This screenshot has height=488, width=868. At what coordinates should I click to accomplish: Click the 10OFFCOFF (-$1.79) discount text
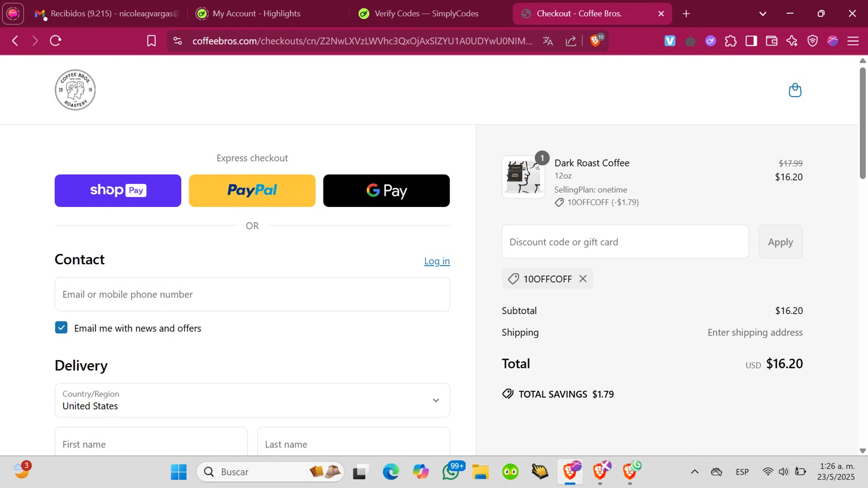(603, 202)
